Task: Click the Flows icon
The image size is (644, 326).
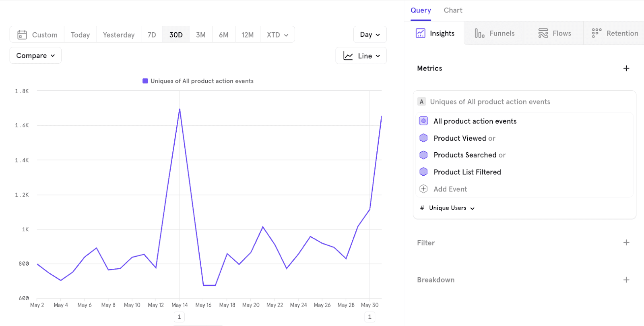Action: (543, 33)
